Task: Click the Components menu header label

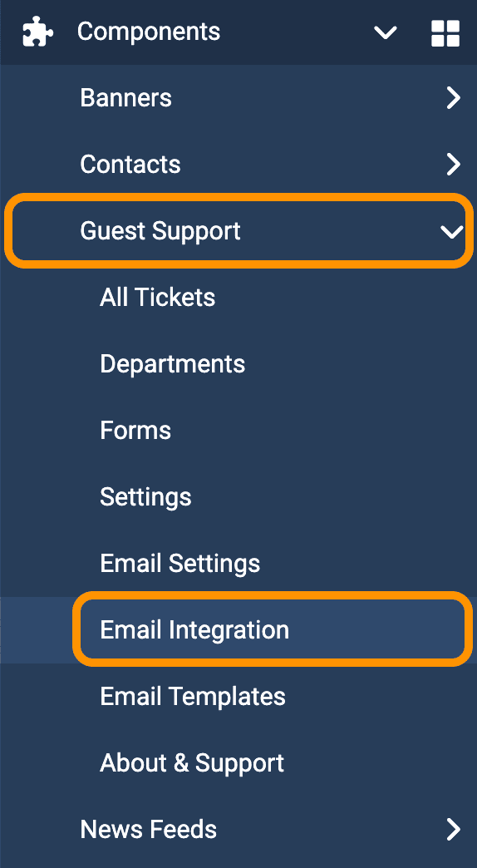Action: 149,32
